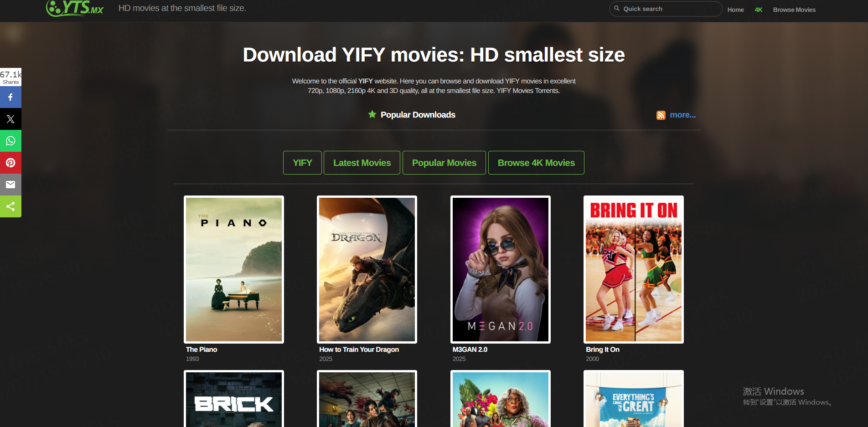Viewport: 868px width, 427px height.
Task: Open the 4K section in top navigation
Action: tap(758, 10)
